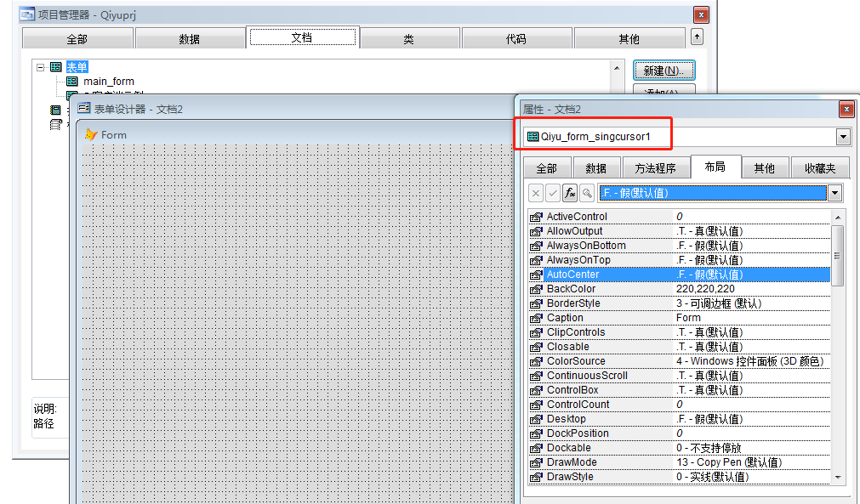Select the ContinuousScroll property row
Image resolution: width=860 pixels, height=504 pixels.
tap(680, 376)
